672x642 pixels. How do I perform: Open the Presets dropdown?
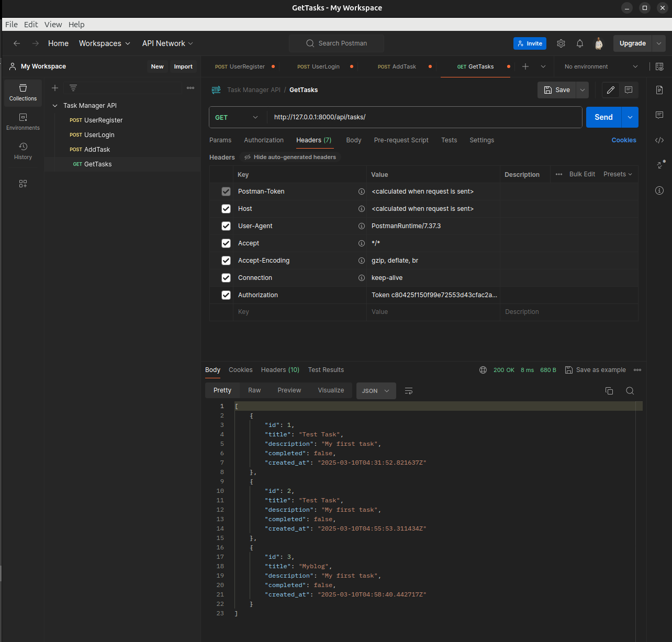[618, 174]
